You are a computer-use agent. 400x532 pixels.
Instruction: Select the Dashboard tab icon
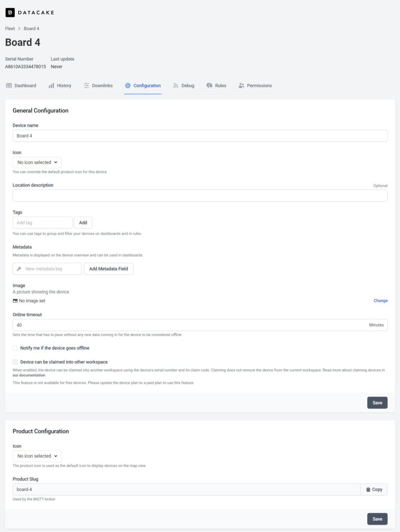pos(9,85)
